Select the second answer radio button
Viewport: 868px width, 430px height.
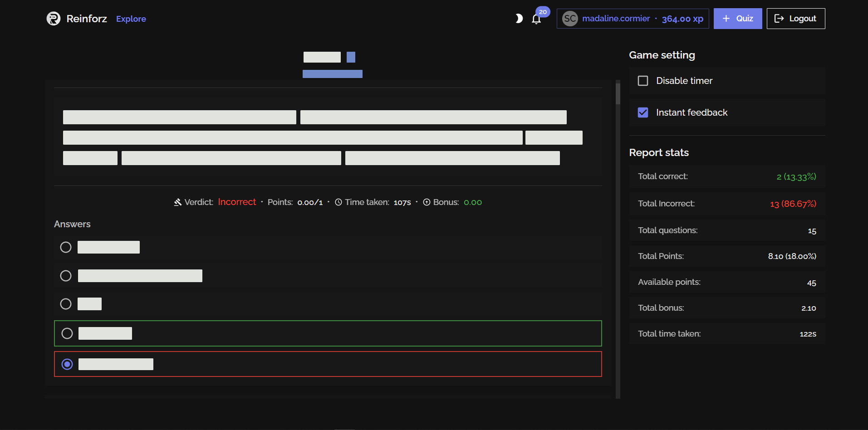(66, 276)
